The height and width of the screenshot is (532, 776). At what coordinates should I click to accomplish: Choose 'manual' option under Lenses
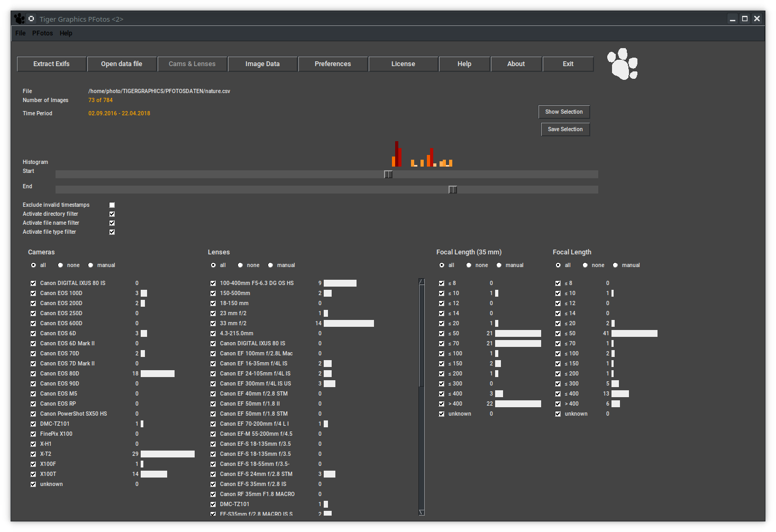271,265
